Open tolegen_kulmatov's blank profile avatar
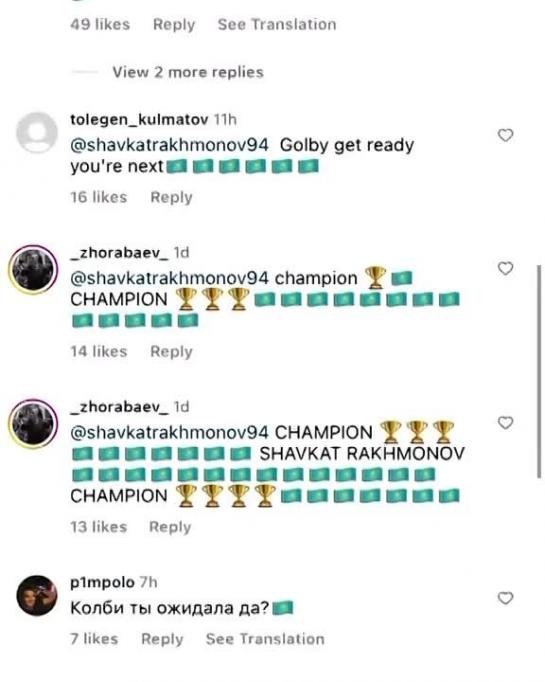 pos(37,132)
